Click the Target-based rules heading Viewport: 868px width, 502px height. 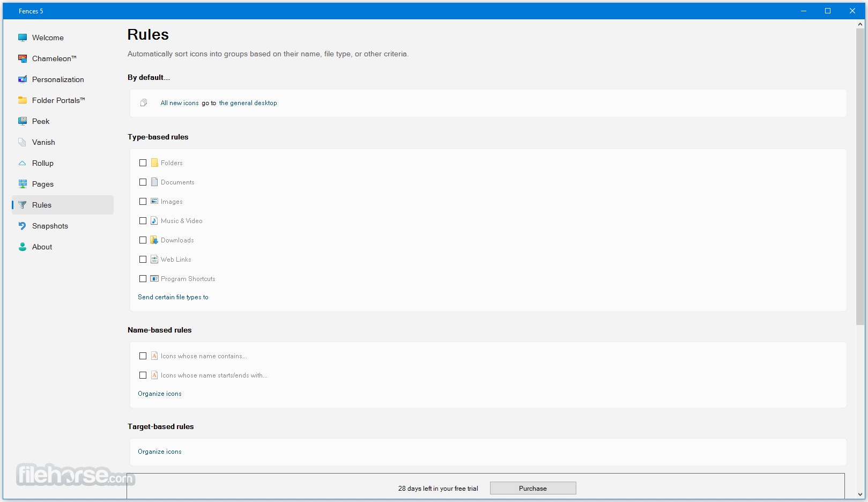point(161,426)
